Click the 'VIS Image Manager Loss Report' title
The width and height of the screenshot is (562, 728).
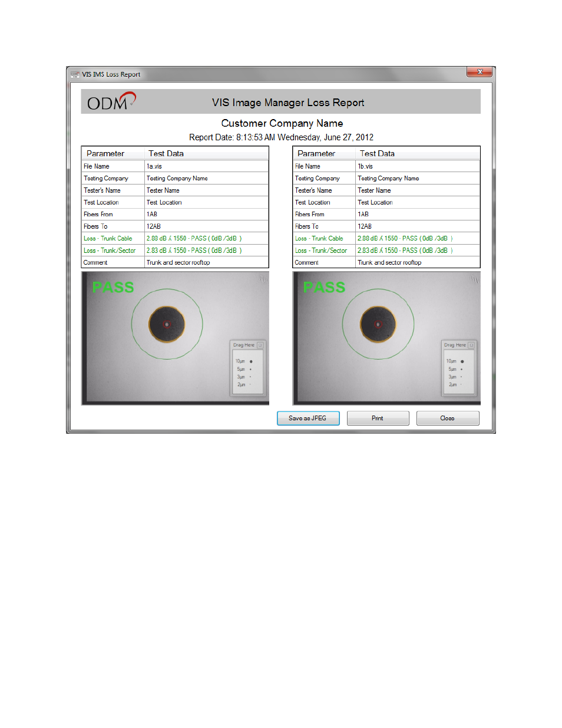coord(288,103)
